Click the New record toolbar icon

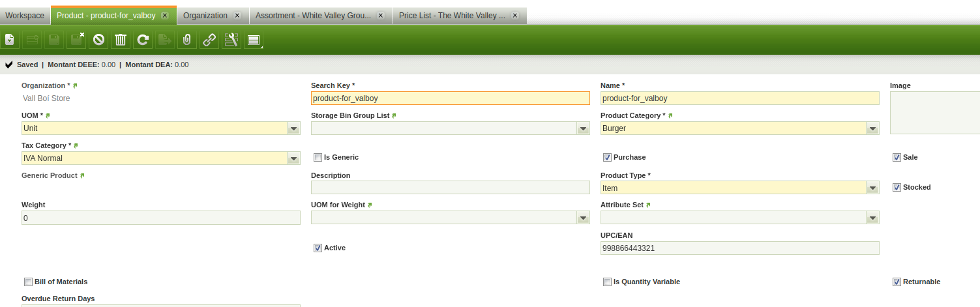10,40
